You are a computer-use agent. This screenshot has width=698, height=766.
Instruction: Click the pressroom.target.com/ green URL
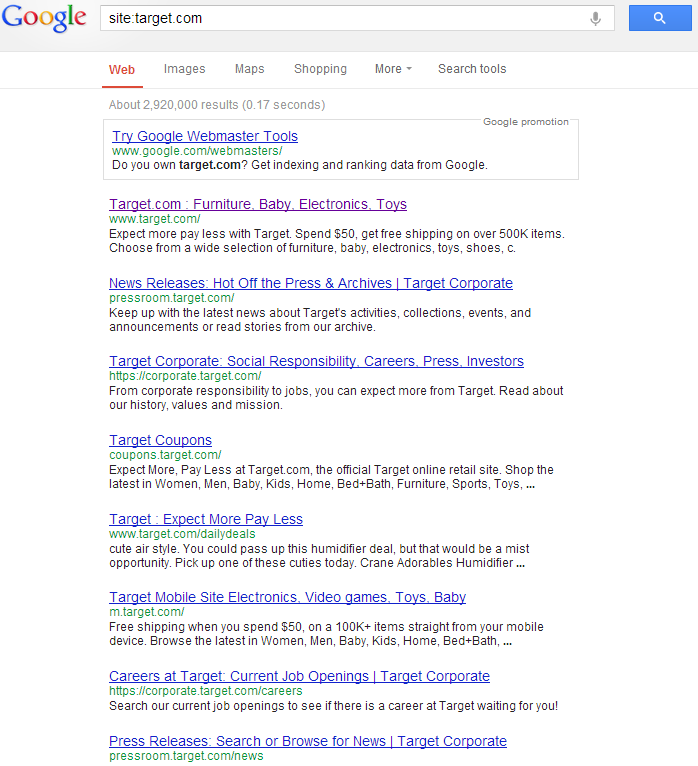tap(172, 298)
